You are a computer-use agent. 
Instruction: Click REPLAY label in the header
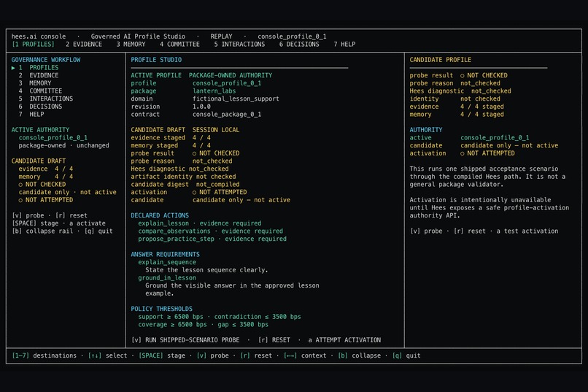coord(221,36)
